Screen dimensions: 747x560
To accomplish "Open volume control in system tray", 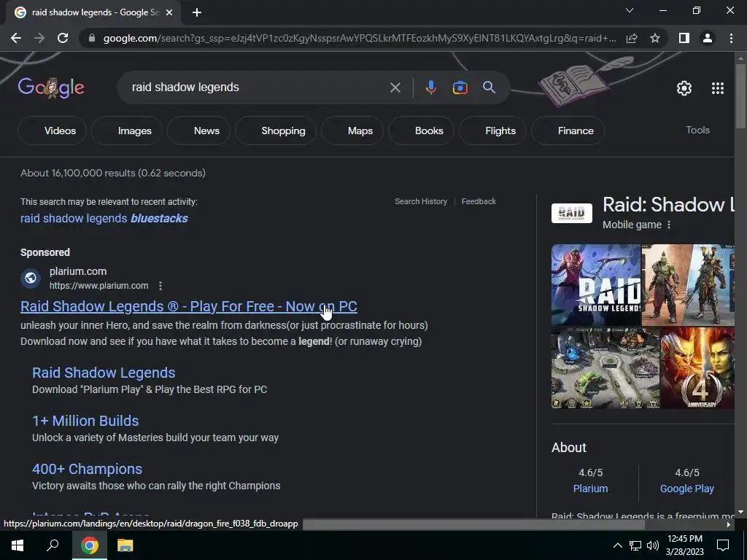I will 653,545.
